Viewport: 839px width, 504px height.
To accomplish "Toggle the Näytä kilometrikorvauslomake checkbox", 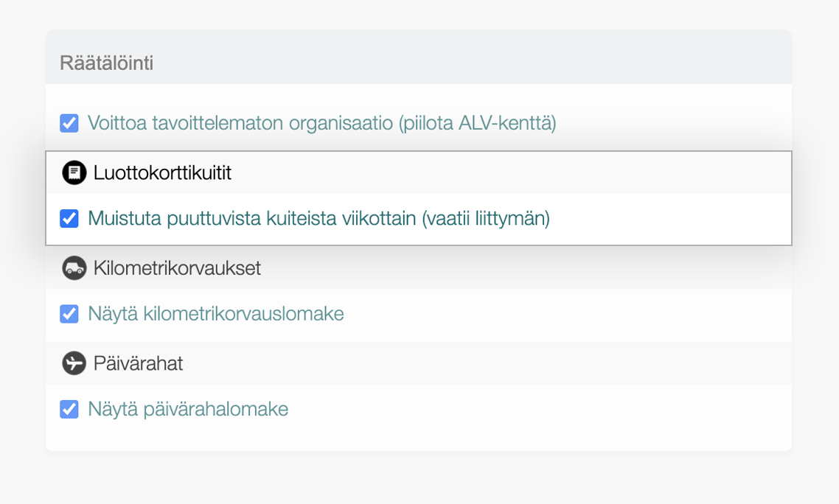I will point(69,314).
